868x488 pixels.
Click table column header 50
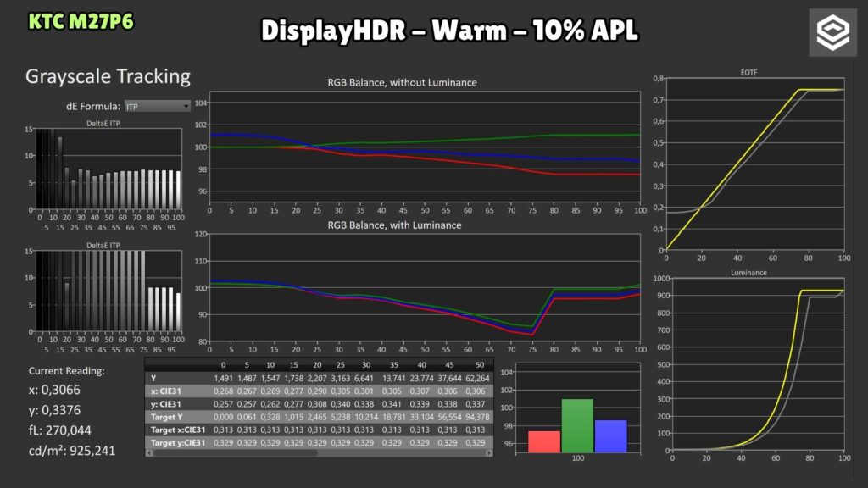pos(480,365)
